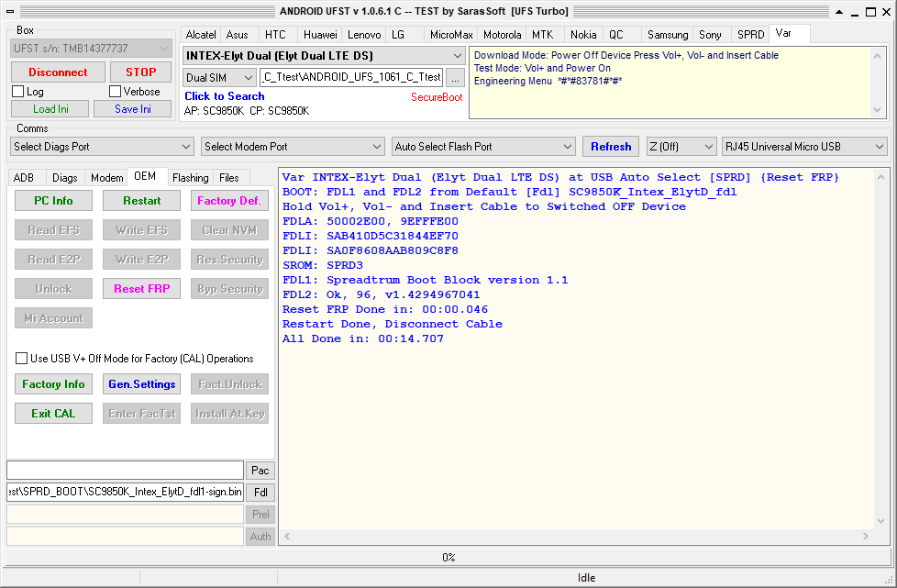Click the Idle status bar text

tap(586, 578)
